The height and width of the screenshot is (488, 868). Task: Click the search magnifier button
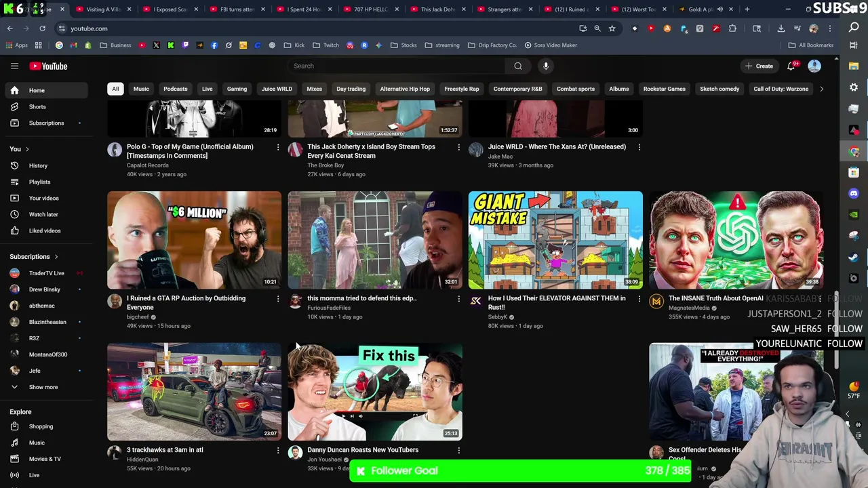pos(518,66)
